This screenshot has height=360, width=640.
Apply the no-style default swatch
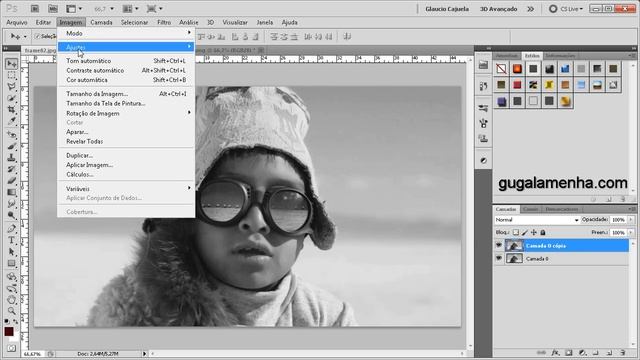[x=501, y=69]
